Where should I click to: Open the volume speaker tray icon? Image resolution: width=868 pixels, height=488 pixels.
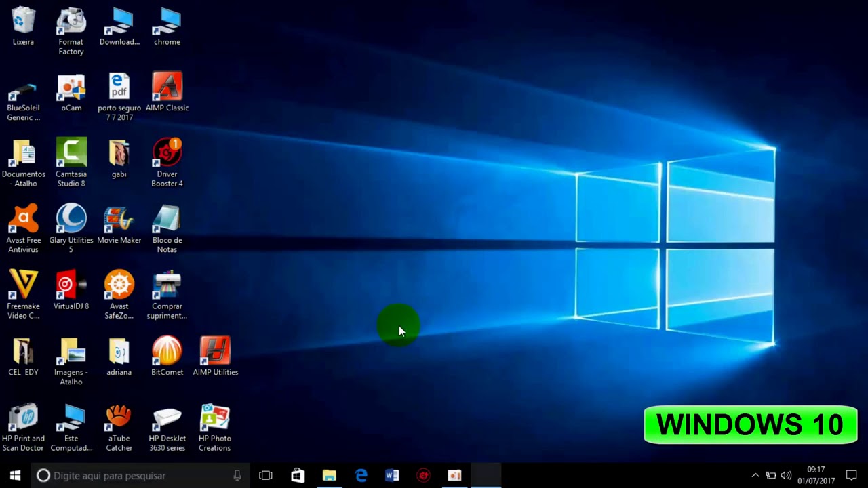(786, 475)
